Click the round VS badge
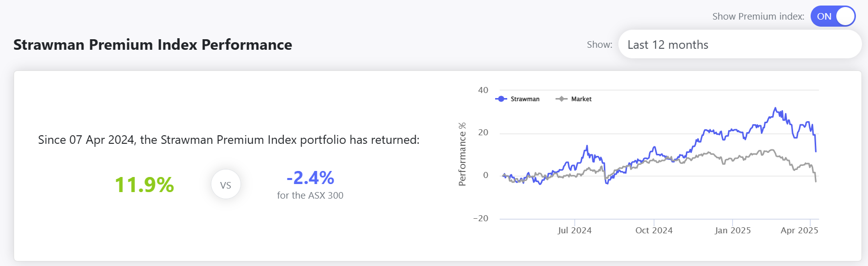This screenshot has height=266, width=868. click(225, 185)
